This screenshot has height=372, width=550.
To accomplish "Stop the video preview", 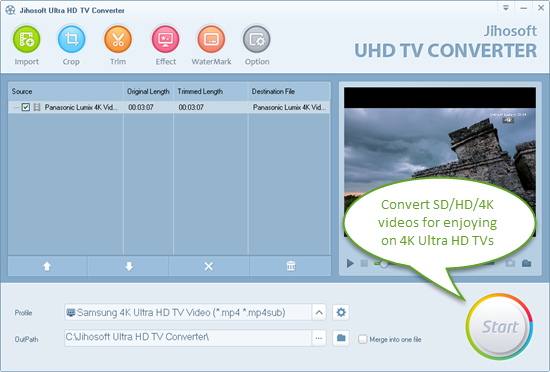I will coord(364,263).
